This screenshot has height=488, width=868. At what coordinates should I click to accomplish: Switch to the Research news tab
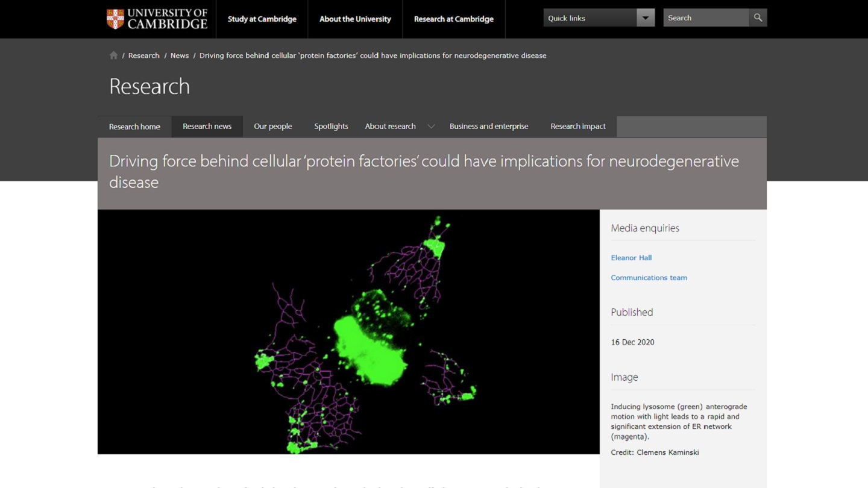point(207,127)
